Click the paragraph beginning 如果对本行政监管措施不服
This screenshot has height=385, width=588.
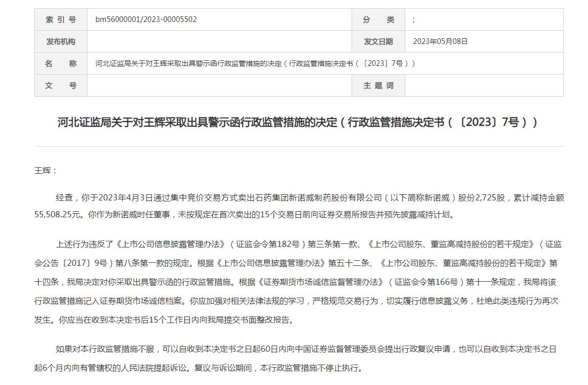coord(295,358)
